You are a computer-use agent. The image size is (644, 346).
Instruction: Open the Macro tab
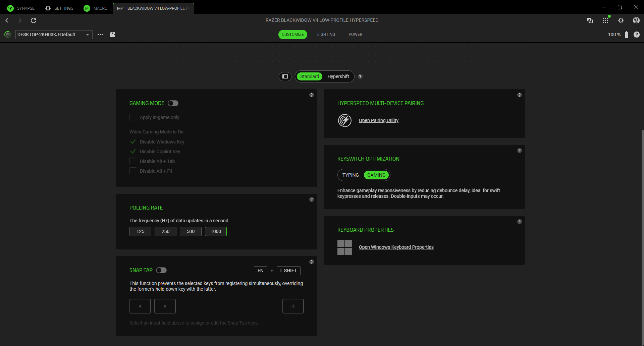click(96, 8)
